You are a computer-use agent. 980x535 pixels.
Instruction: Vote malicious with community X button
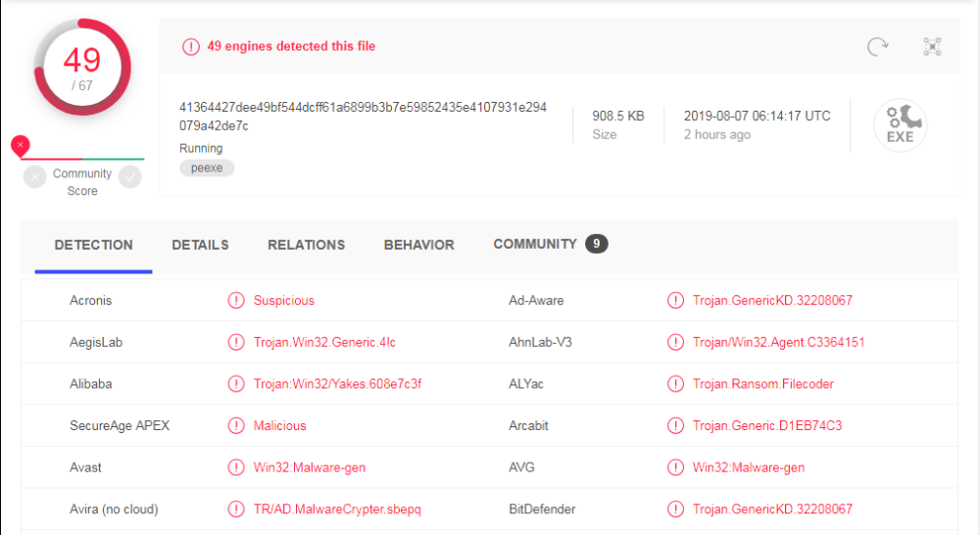tap(35, 177)
